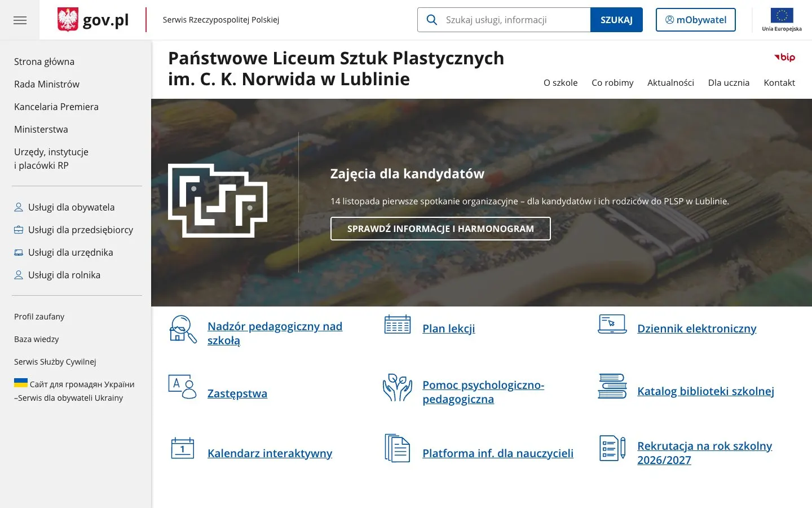Open the Zastępstwa link
Screen dimensions: 812x508
pos(237,393)
